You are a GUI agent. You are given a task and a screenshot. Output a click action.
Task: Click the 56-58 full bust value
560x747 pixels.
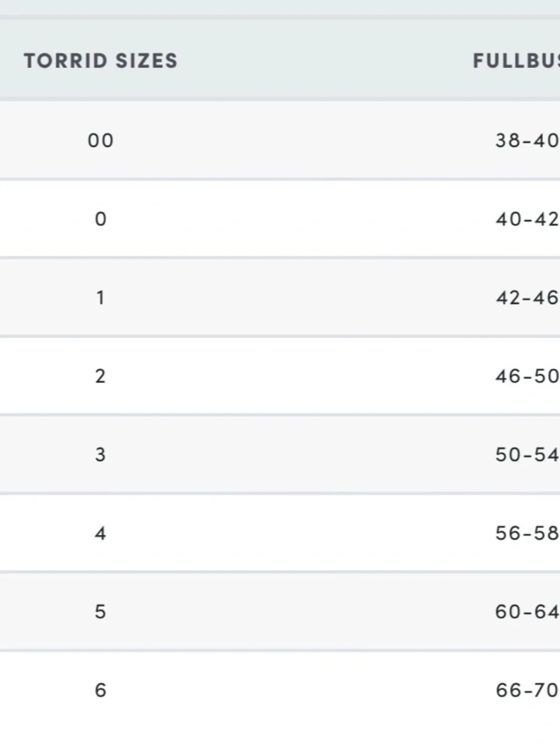(527, 533)
